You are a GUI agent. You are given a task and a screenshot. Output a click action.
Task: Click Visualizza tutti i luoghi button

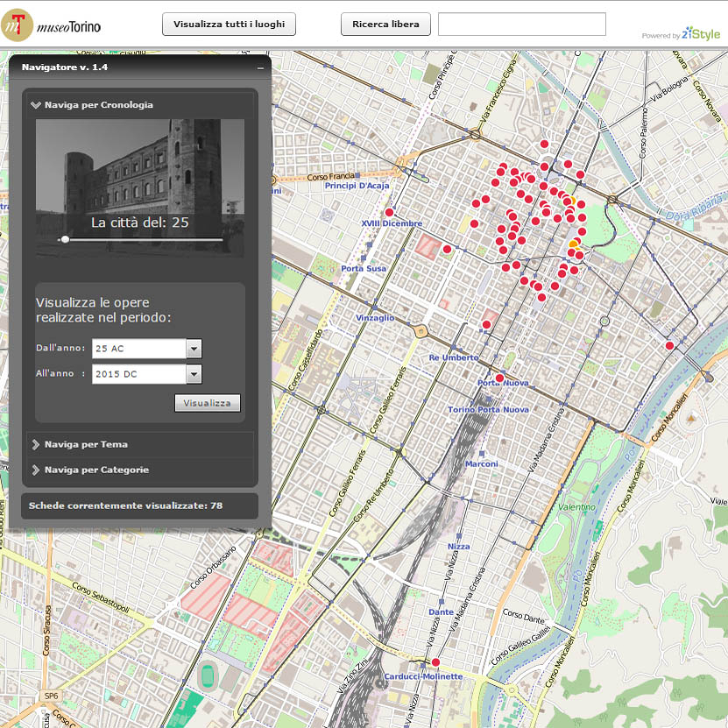[229, 25]
